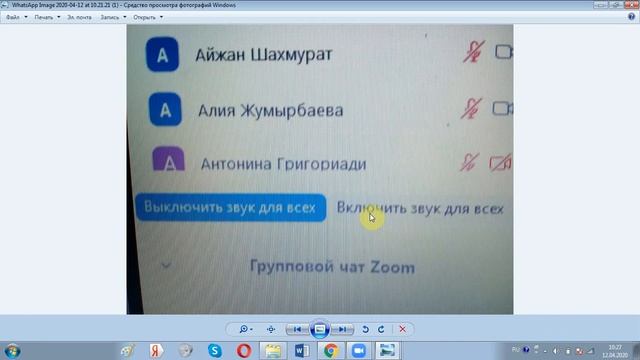Viewport: 640px width, 360px height.
Task: Click the fit-to-window actual size icon
Action: click(271, 329)
